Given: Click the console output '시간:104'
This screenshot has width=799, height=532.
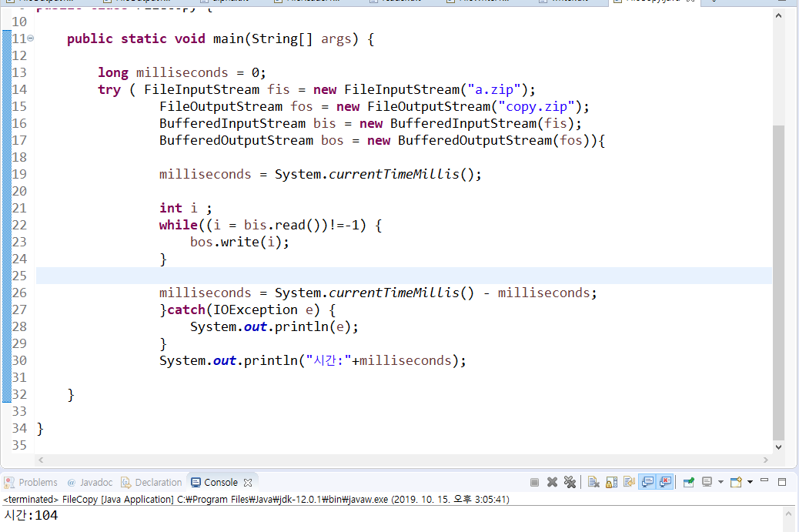Looking at the screenshot, I should pos(31,515).
